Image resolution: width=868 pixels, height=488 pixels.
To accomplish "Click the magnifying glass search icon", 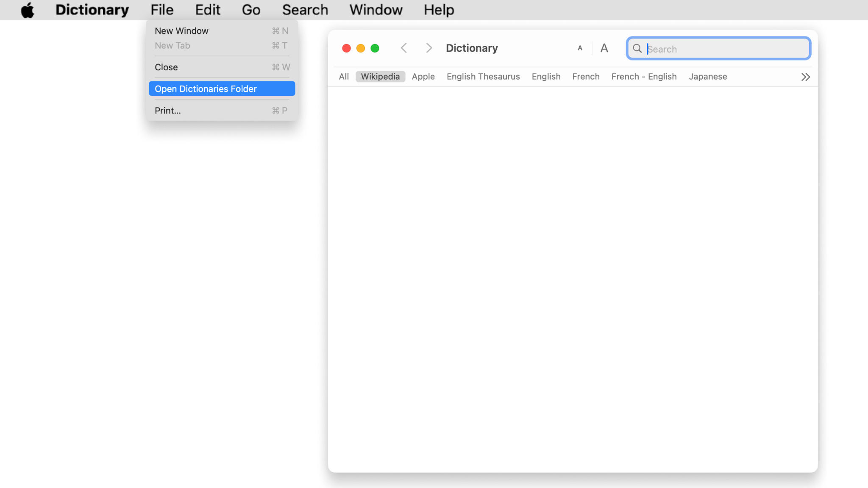I will tap(637, 49).
